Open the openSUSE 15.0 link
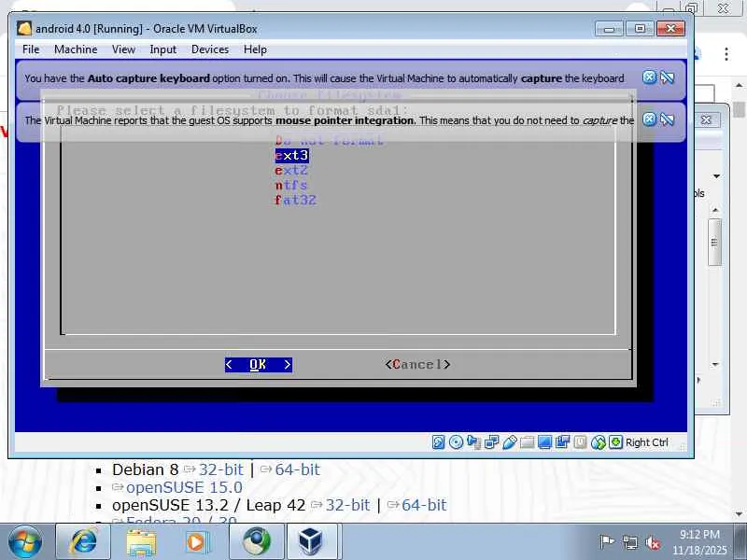 pyautogui.click(x=184, y=487)
